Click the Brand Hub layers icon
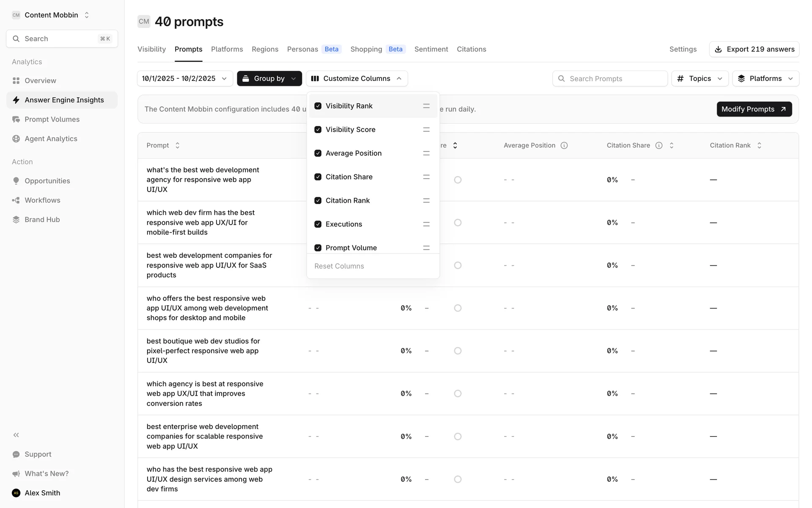This screenshot has height=508, width=812. tap(16, 220)
